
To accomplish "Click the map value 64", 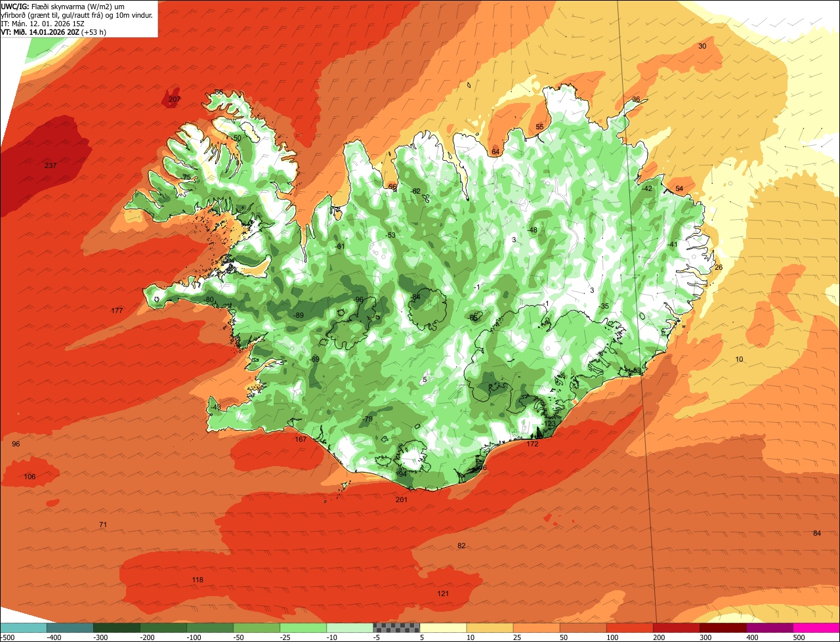I will click(x=495, y=152).
